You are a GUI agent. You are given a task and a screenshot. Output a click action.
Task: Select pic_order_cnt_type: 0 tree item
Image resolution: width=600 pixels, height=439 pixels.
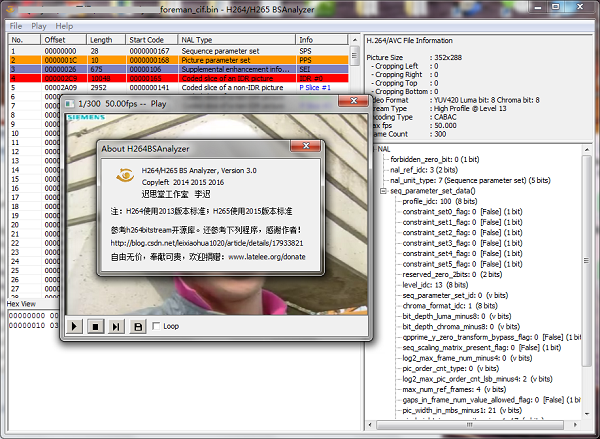pos(450,369)
